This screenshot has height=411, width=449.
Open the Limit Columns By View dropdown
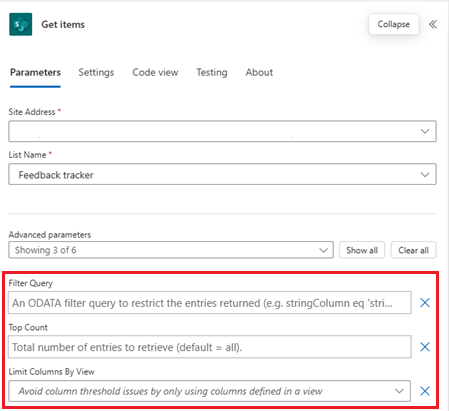(210, 391)
